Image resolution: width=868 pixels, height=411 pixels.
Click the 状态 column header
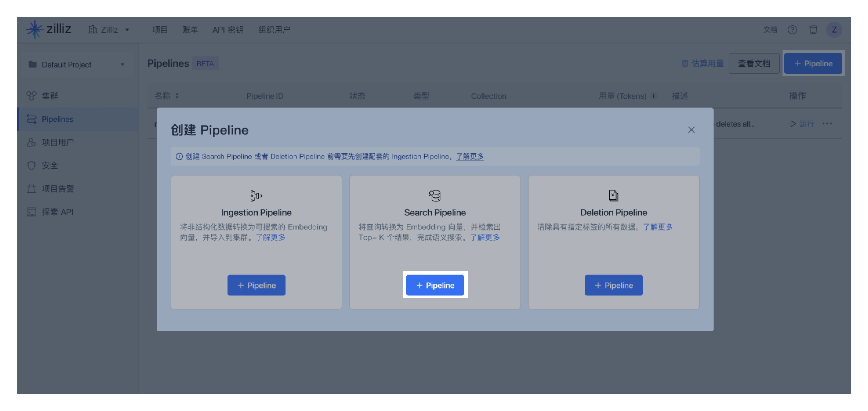point(357,96)
